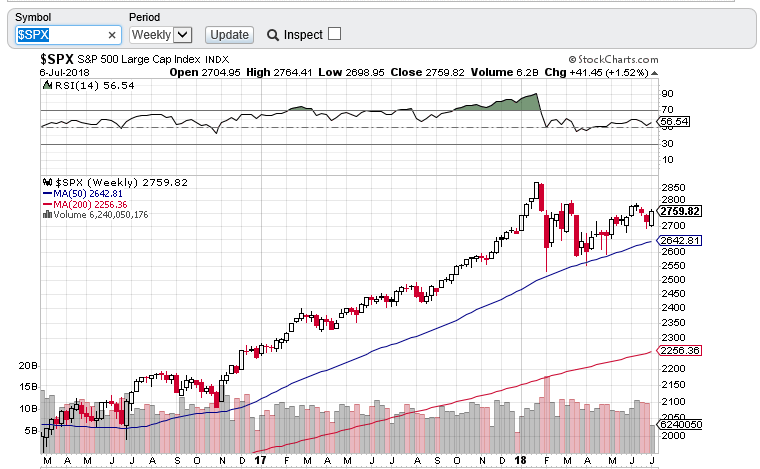This screenshot has width=760, height=469.
Task: Click the '18' year marker on time axis
Action: pyautogui.click(x=521, y=460)
